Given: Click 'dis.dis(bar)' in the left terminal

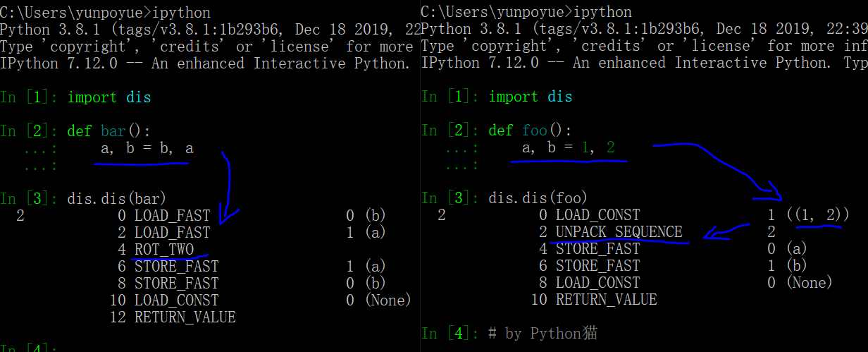Looking at the screenshot, I should pos(118,198).
